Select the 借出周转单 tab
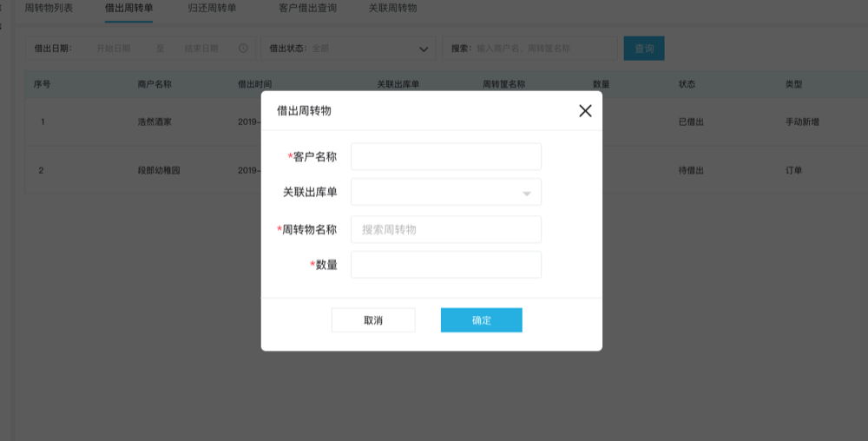 tap(128, 9)
